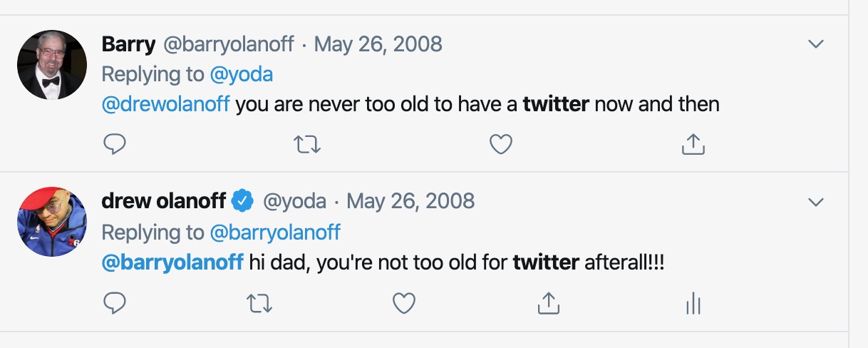Like drew olanoff's tweet with heart
This screenshot has height=348, width=868.
[x=404, y=304]
